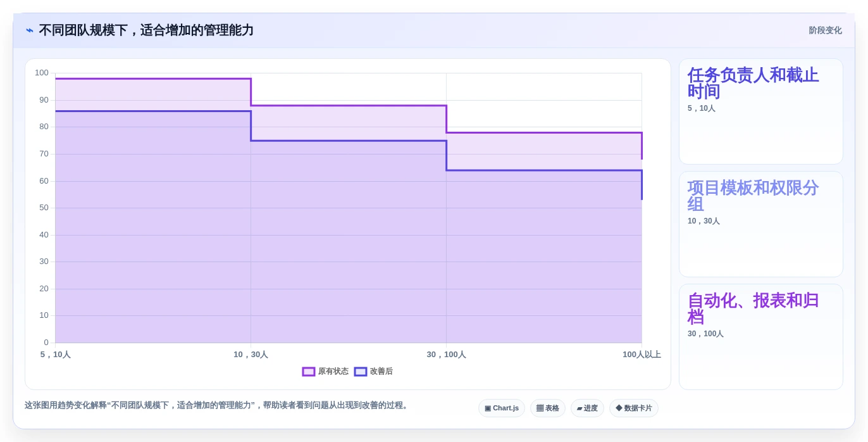Click the 5，10人 subtitle in first card
This screenshot has height=442, width=868.
702,108
